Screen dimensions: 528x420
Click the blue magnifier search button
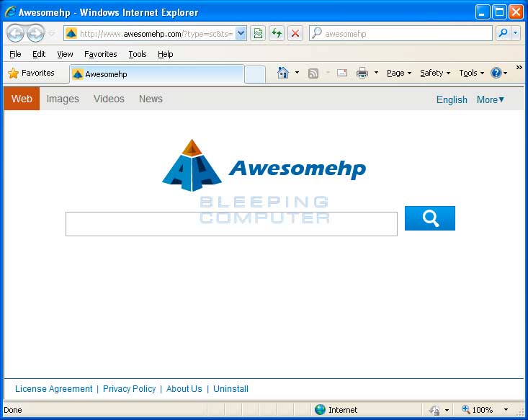coord(429,218)
